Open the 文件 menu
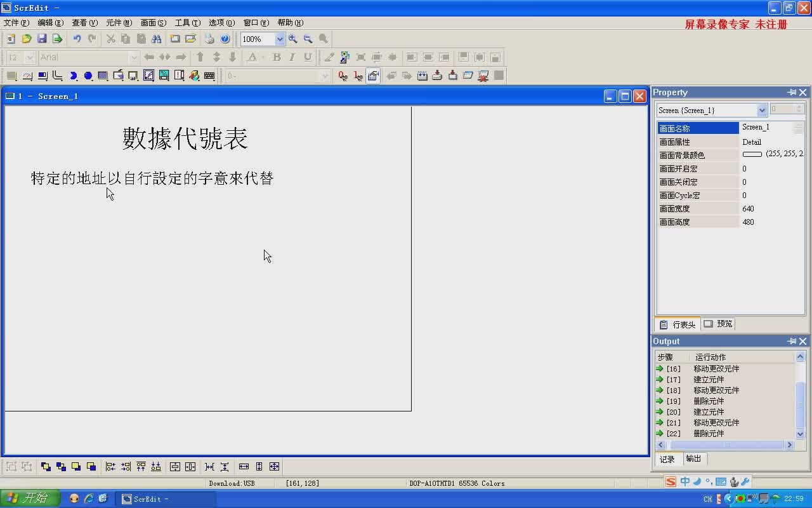The image size is (812, 508). pos(16,23)
